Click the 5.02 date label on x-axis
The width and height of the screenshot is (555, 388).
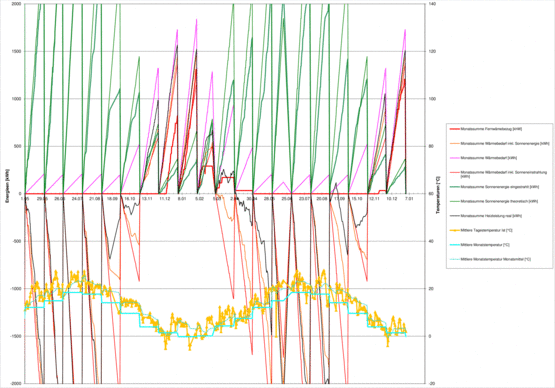click(200, 199)
